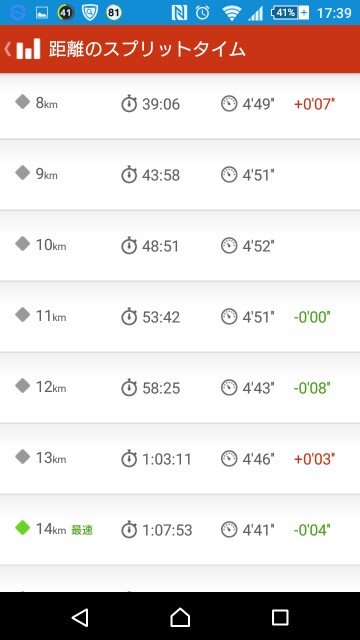Tap the recent apps square button

click(x=280, y=618)
